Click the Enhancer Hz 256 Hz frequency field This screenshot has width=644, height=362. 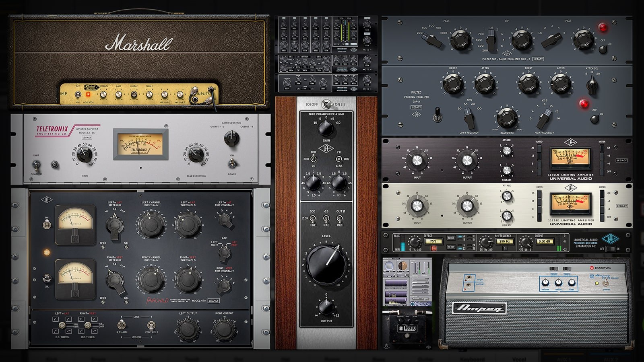(504, 241)
